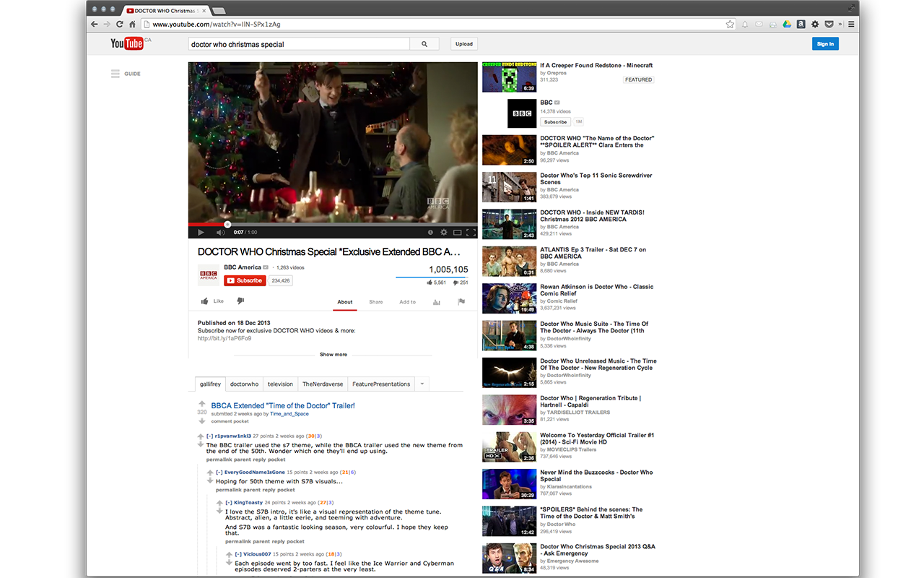Screen dimensions: 924x578
Task: Downvote the BBCA Extended Trailer post
Action: (x=202, y=420)
